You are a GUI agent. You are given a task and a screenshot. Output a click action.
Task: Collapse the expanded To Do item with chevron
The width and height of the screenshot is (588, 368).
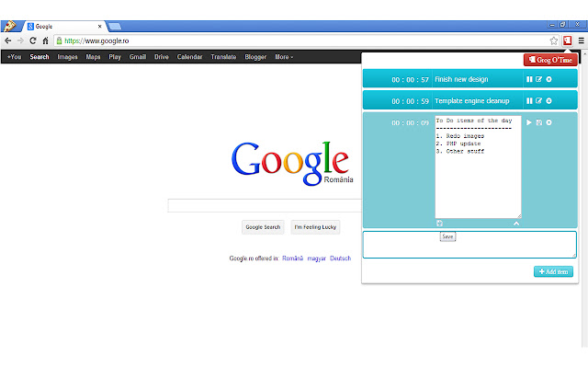point(516,224)
